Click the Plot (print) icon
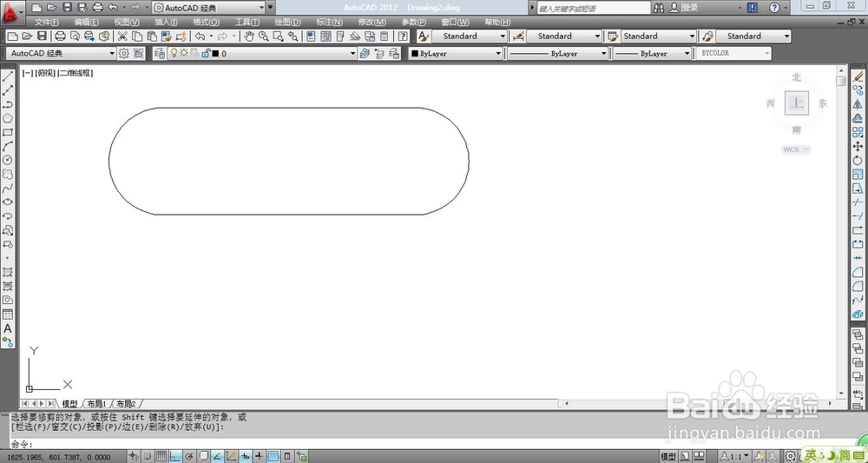Viewport: 868px width, 463px height. coord(61,36)
